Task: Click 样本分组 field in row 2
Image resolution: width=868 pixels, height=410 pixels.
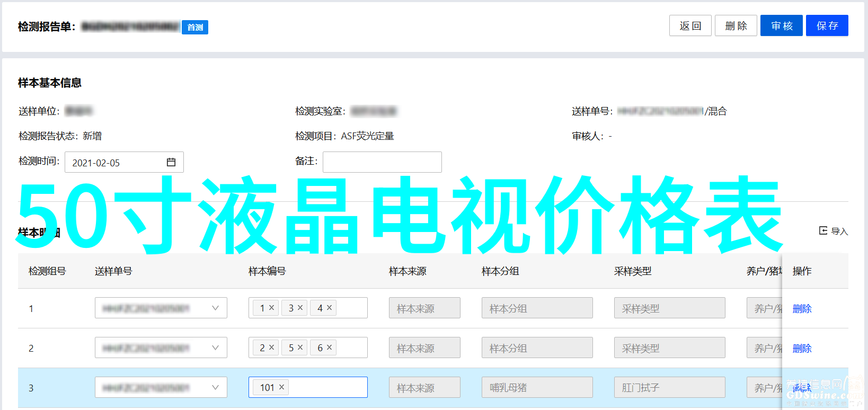Action: [x=537, y=347]
